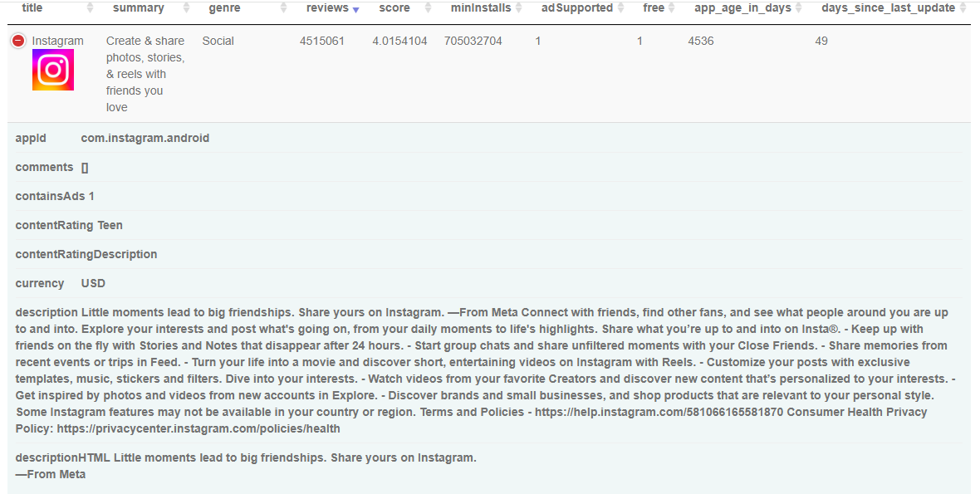Click the privacycenter.instagram.com health policy URL

[x=198, y=428]
